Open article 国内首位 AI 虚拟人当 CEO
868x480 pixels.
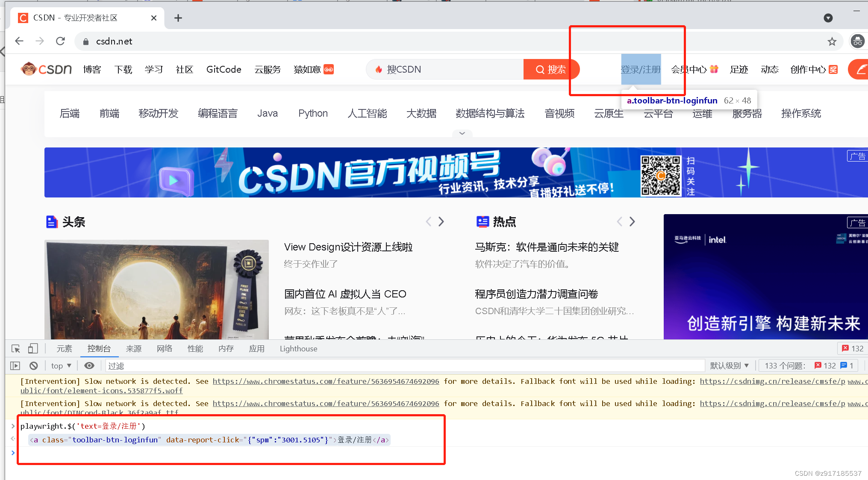(x=345, y=294)
